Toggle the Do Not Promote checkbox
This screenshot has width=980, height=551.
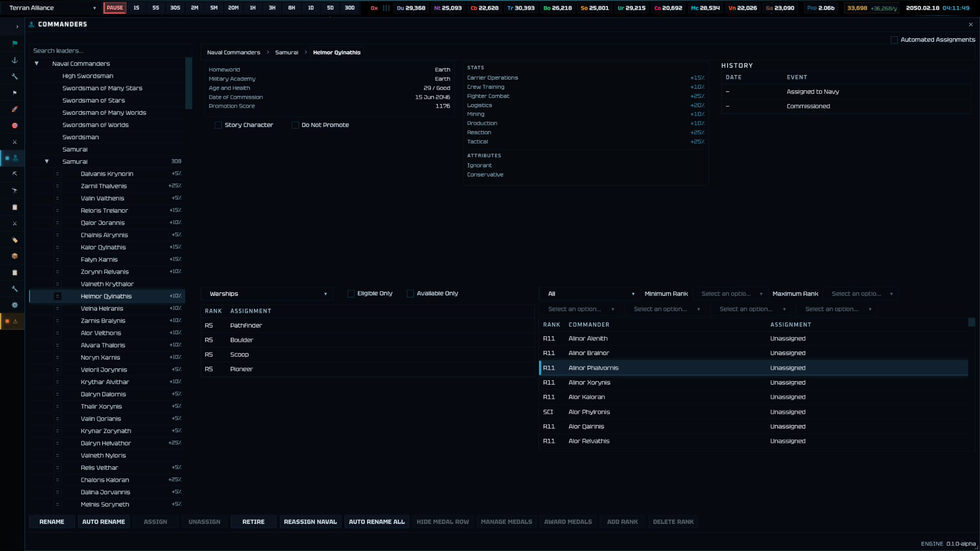(x=295, y=125)
